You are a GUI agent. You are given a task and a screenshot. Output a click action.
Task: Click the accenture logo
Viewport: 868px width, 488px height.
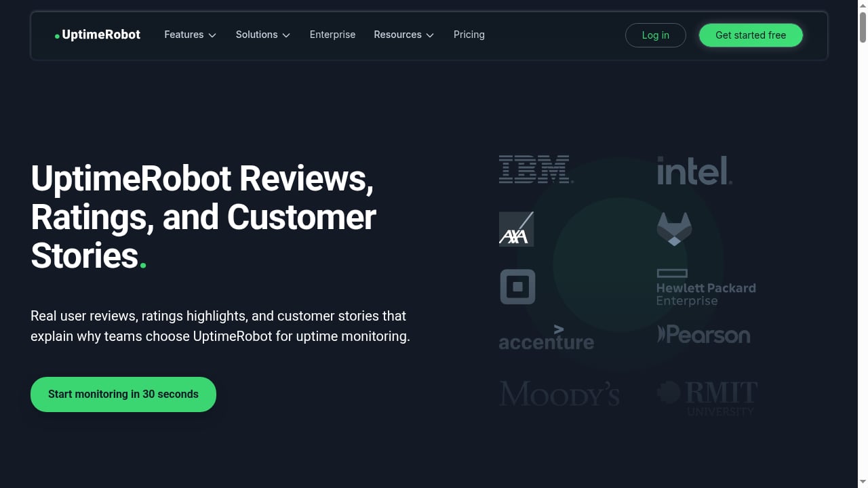tap(546, 337)
